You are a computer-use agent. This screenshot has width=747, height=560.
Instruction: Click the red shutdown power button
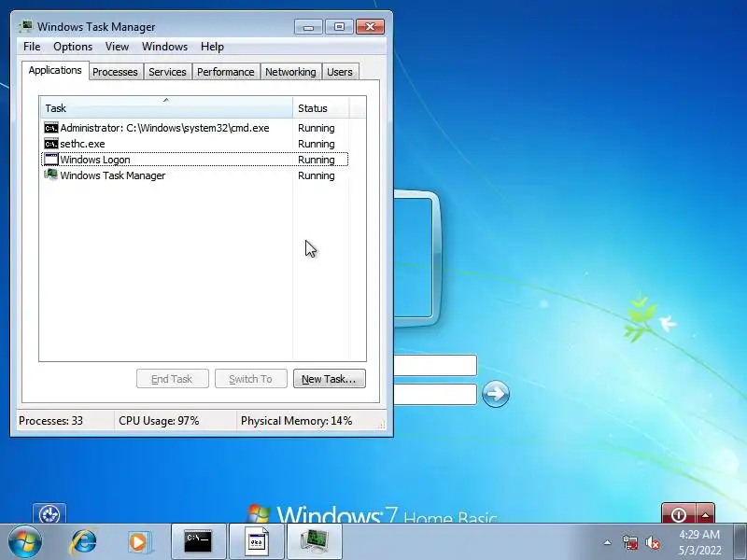point(679,513)
